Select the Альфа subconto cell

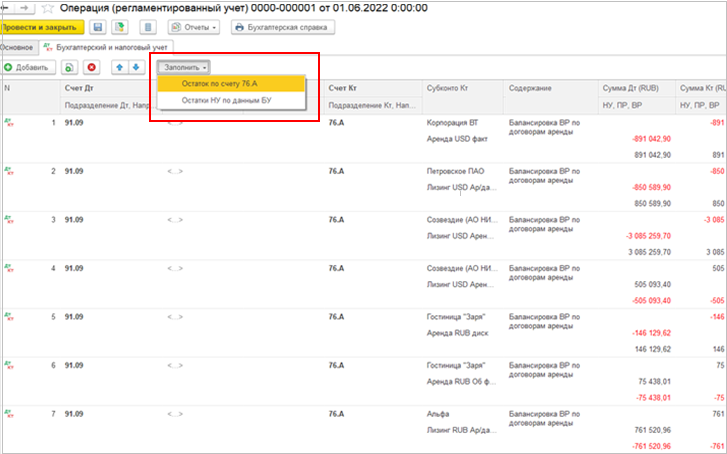[x=438, y=414]
